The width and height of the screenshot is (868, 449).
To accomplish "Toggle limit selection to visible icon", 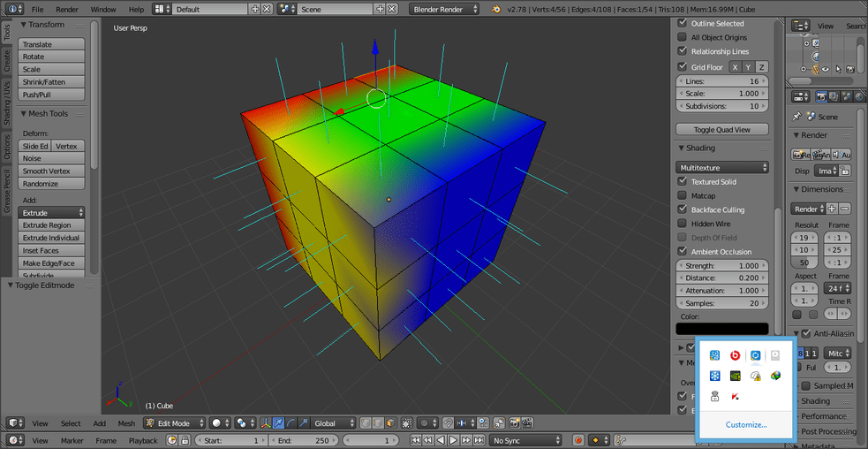I will (x=407, y=423).
